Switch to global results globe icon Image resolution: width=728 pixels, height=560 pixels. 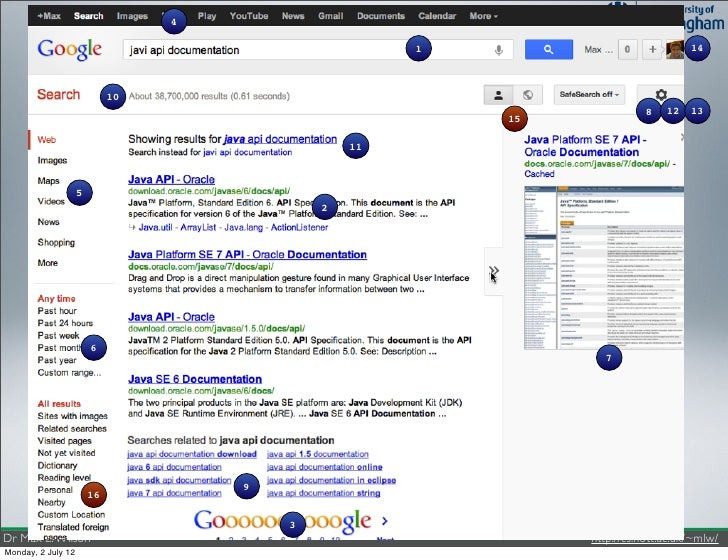[x=528, y=95]
